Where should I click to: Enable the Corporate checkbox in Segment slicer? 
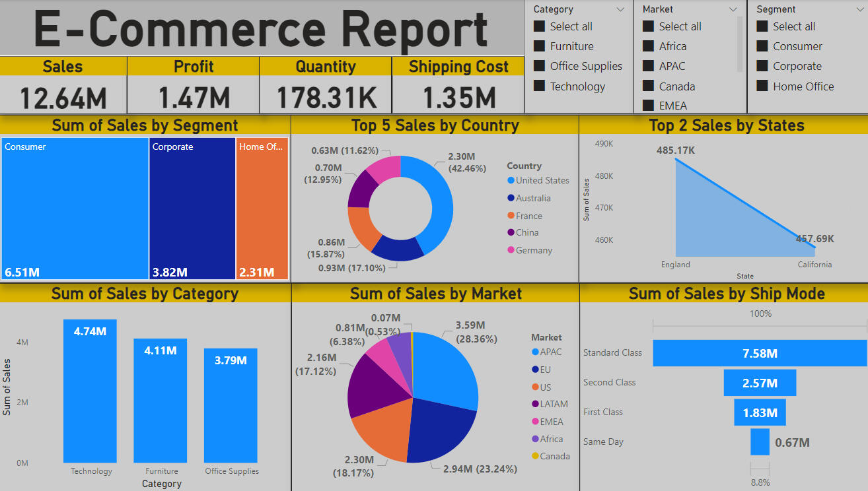coord(762,66)
